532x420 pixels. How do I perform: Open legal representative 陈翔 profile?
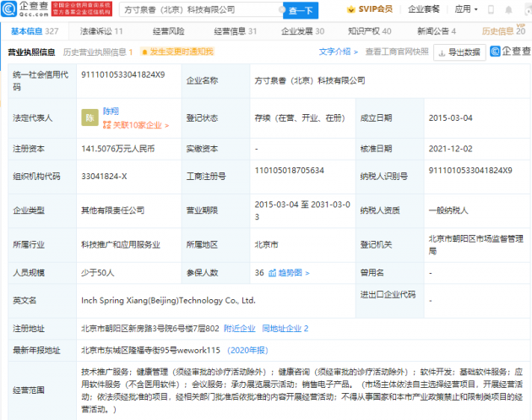111,111
